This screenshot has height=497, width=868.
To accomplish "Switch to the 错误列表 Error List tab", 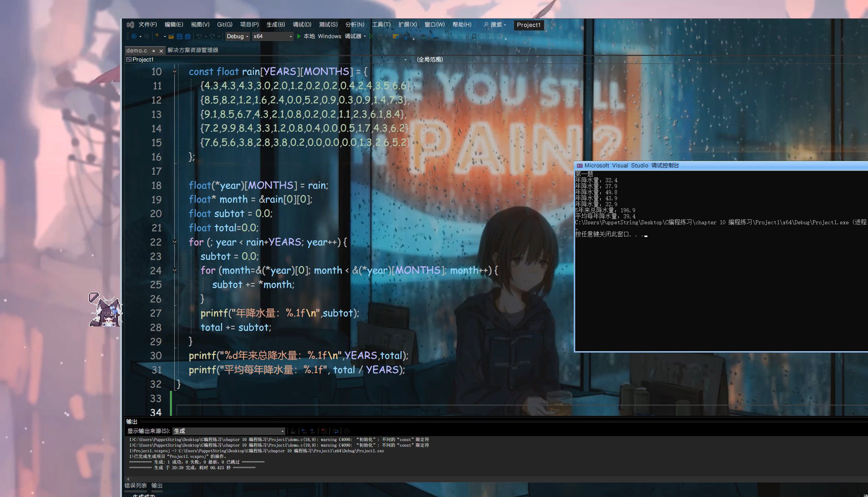I will point(136,485).
